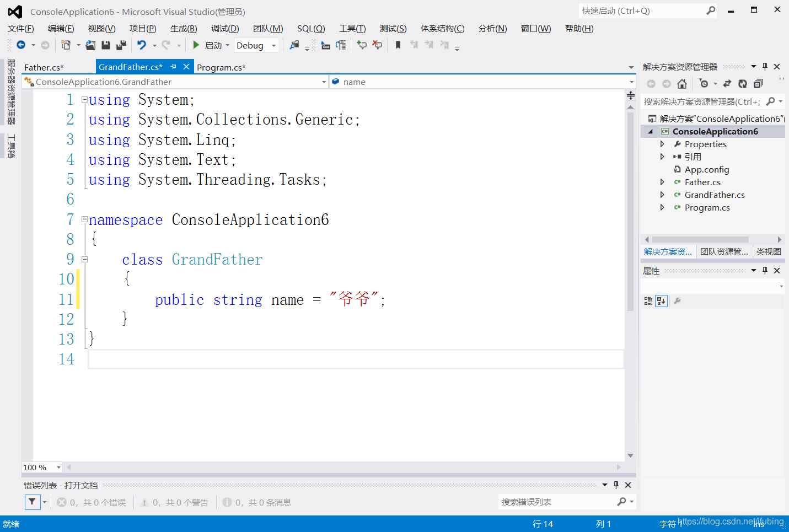The height and width of the screenshot is (532, 789).
Task: Expand the Properties node in Solution Explorer
Action: (x=662, y=144)
